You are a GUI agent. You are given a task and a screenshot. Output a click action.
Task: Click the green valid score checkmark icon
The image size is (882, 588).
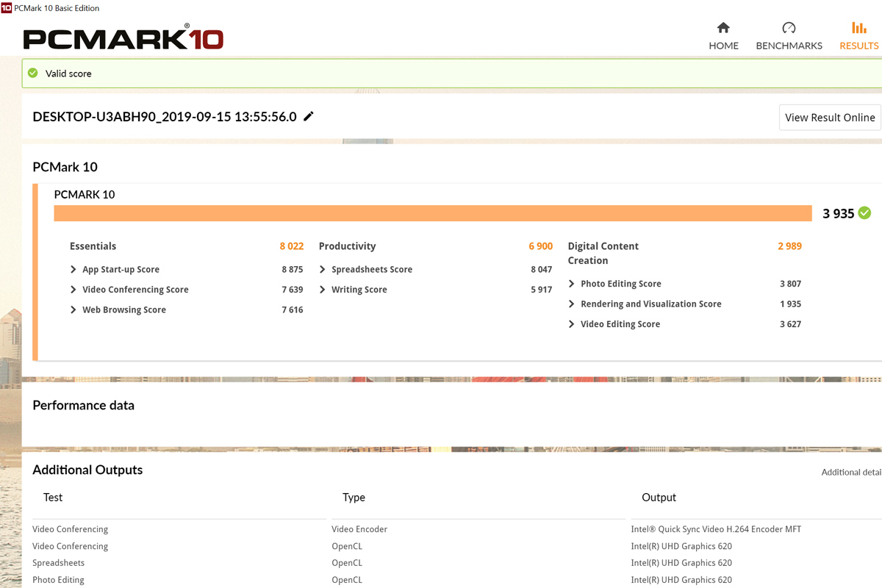pos(32,73)
